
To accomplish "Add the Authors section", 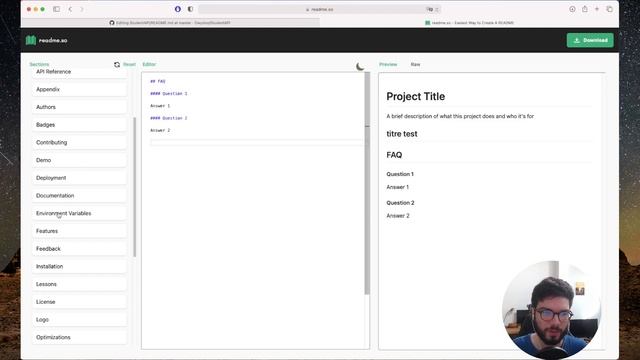I will coord(80,107).
